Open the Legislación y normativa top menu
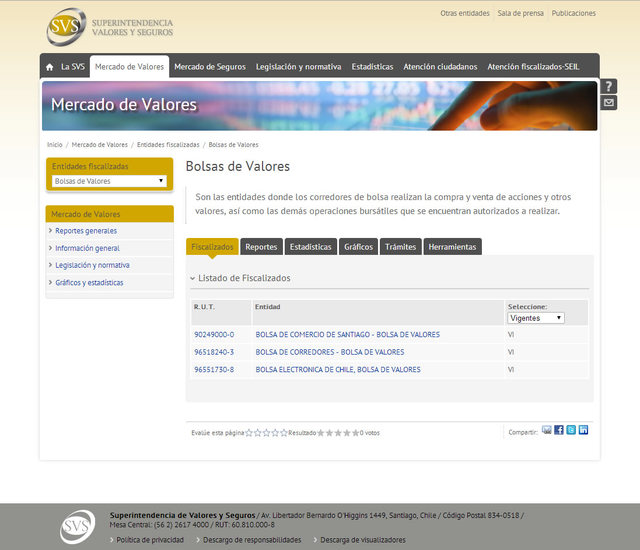This screenshot has height=550, width=640. [298, 67]
